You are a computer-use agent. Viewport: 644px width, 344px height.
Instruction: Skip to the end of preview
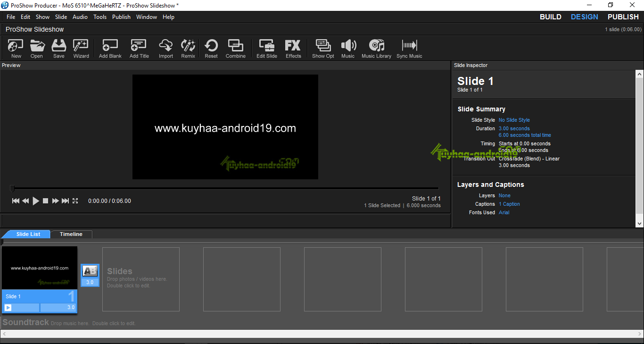coord(65,201)
